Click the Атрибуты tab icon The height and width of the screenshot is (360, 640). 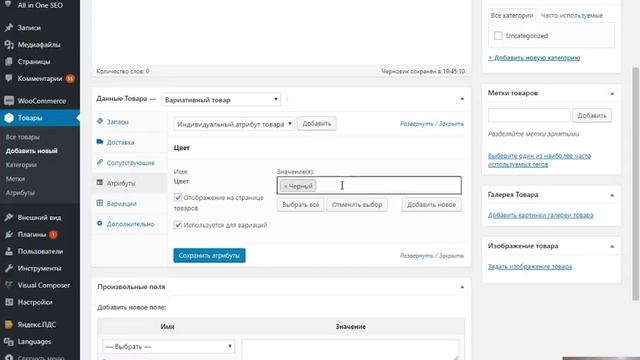(100, 182)
